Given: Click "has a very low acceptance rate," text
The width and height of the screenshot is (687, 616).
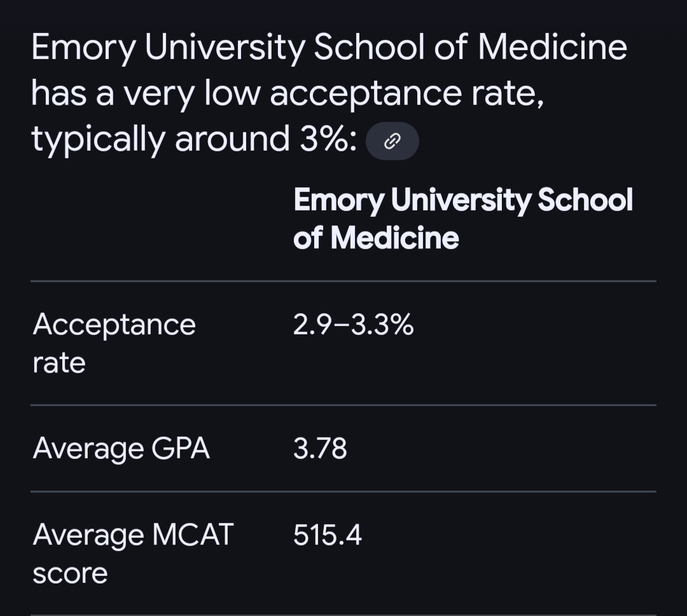Looking at the screenshot, I should point(287,93).
